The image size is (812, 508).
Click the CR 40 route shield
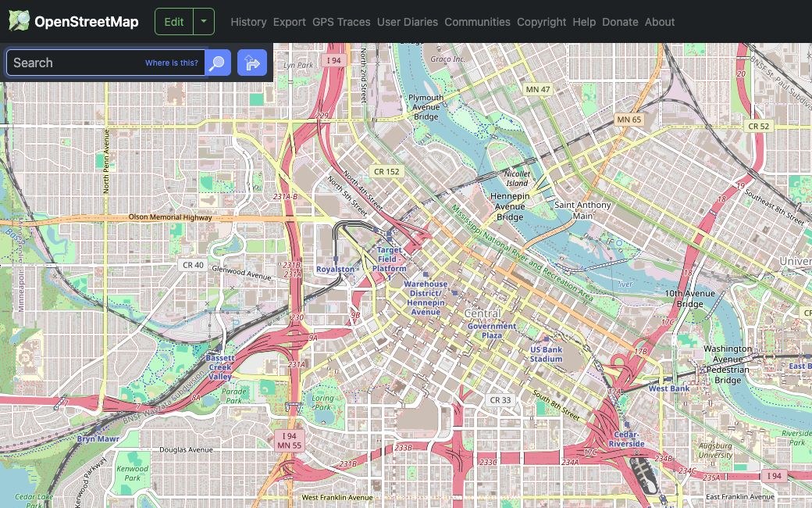(x=193, y=265)
